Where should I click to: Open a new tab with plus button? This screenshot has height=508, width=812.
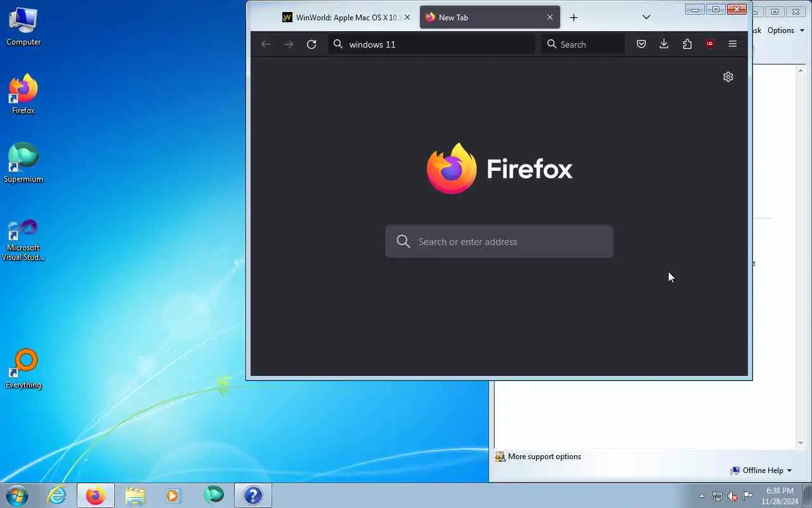click(573, 18)
